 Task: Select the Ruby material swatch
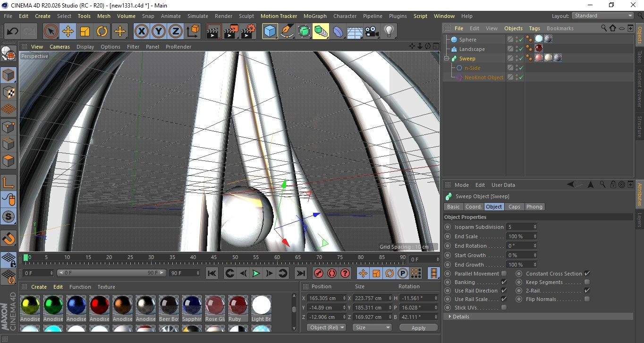(238, 305)
